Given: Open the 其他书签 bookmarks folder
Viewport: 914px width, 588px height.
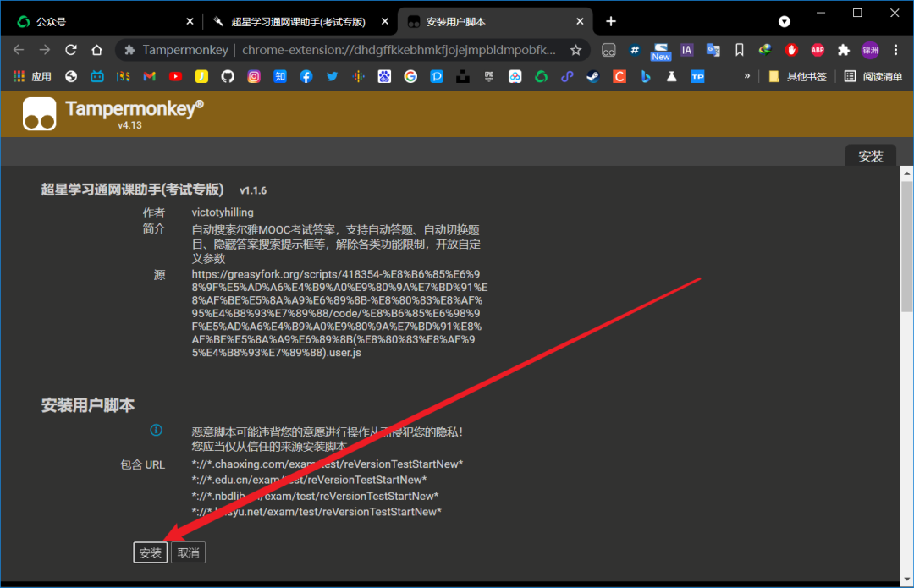Looking at the screenshot, I should [x=797, y=76].
